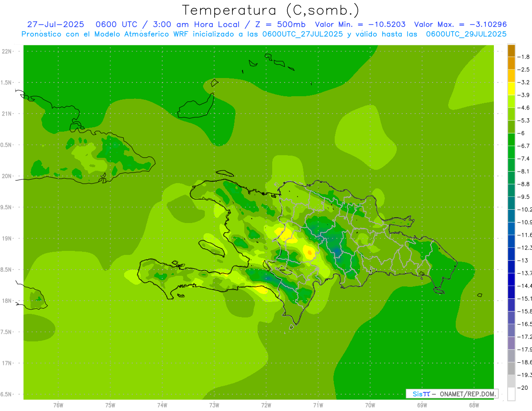532x411 pixels.
Task: Click the '72W' longitude axis label
Action: (x=266, y=405)
